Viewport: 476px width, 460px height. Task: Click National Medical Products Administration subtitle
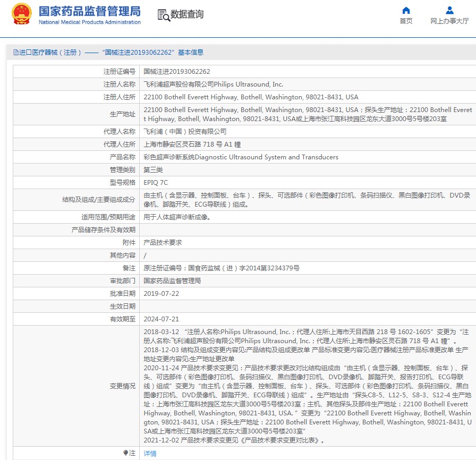tap(90, 22)
